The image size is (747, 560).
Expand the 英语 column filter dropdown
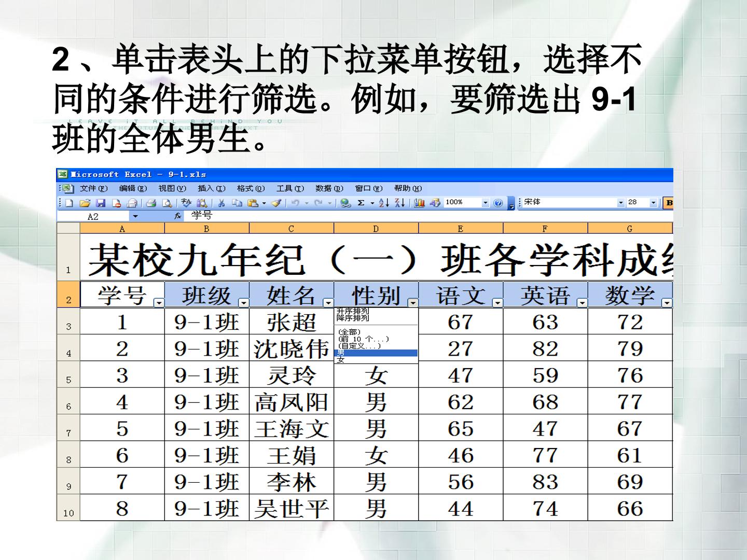coord(582,303)
